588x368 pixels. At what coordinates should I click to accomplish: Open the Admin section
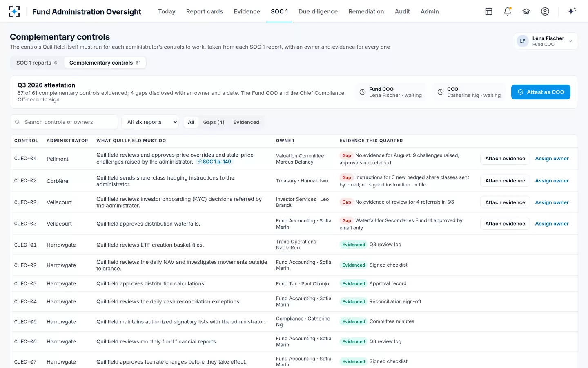tap(430, 11)
